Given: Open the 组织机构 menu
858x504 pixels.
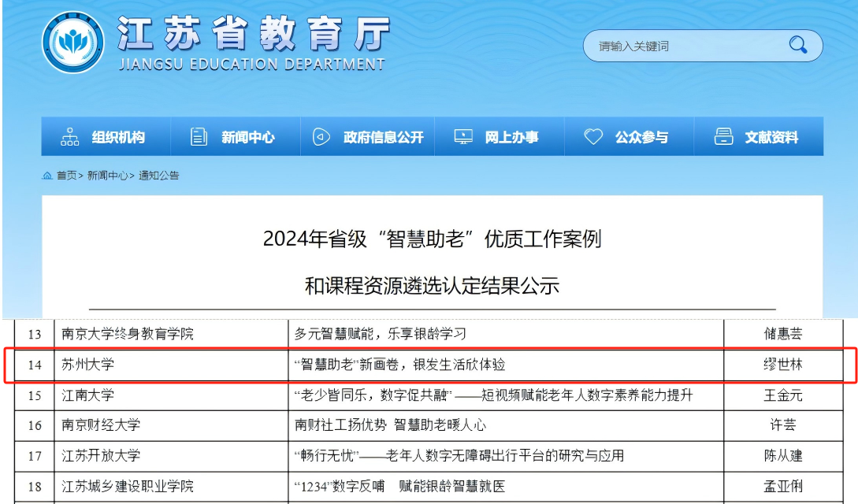Looking at the screenshot, I should pos(106,137).
